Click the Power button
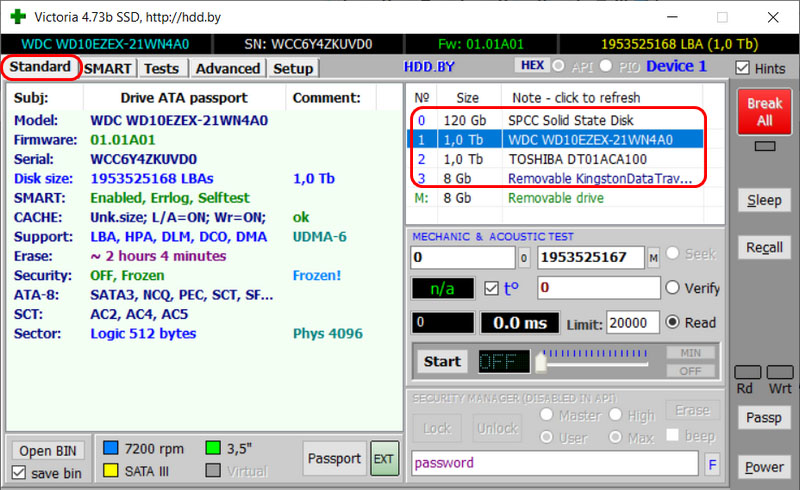800x490 pixels. pyautogui.click(x=764, y=467)
